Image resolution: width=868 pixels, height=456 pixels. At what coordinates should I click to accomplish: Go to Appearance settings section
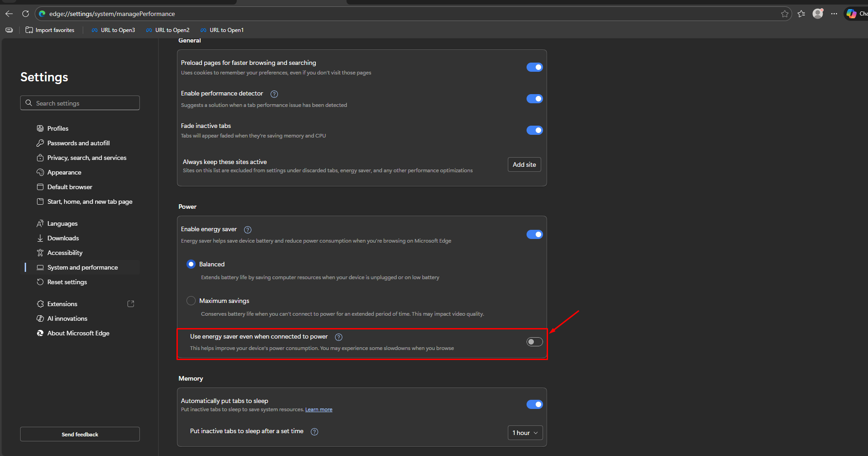click(x=64, y=172)
